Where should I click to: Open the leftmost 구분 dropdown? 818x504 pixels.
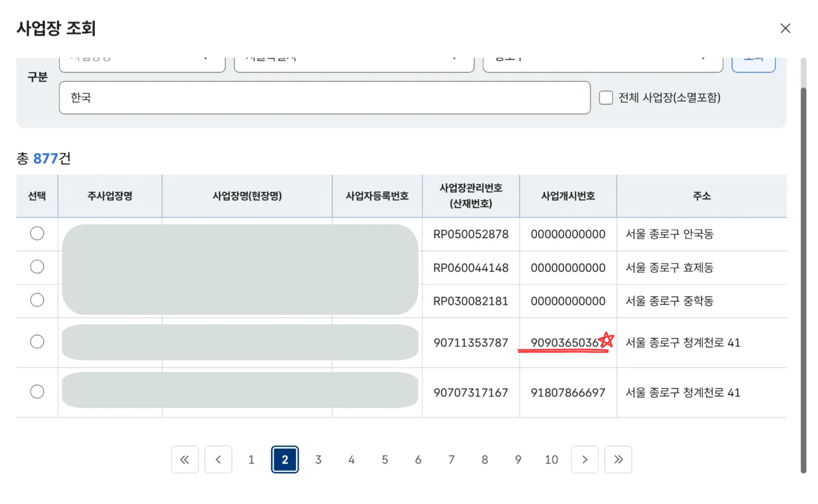pyautogui.click(x=142, y=63)
